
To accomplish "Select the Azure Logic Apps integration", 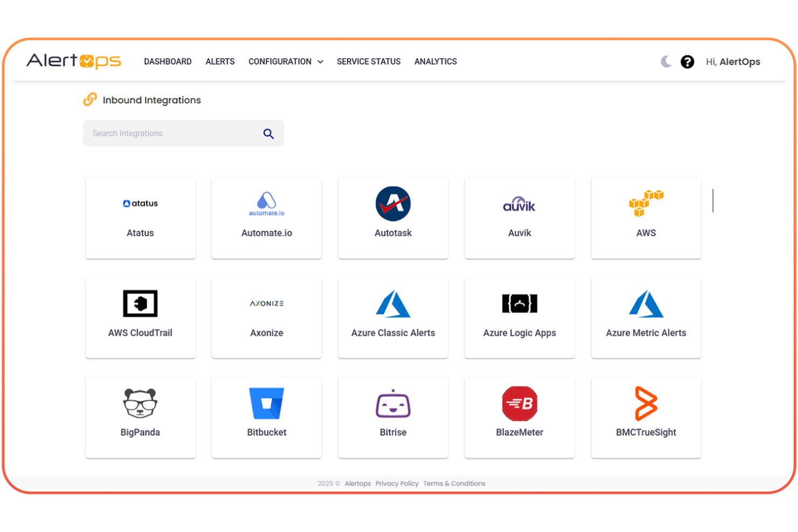I will [519, 317].
